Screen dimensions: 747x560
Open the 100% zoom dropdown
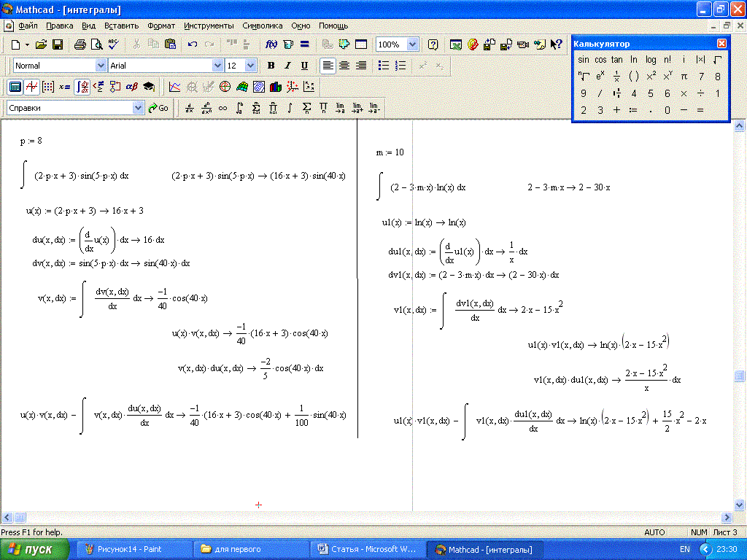click(412, 44)
